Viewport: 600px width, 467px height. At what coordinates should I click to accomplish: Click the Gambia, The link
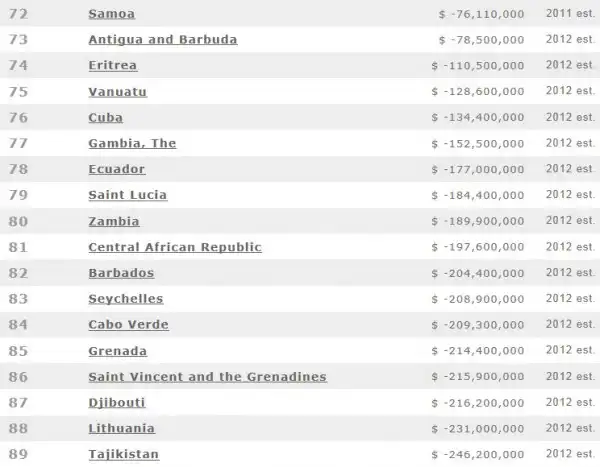click(x=132, y=143)
